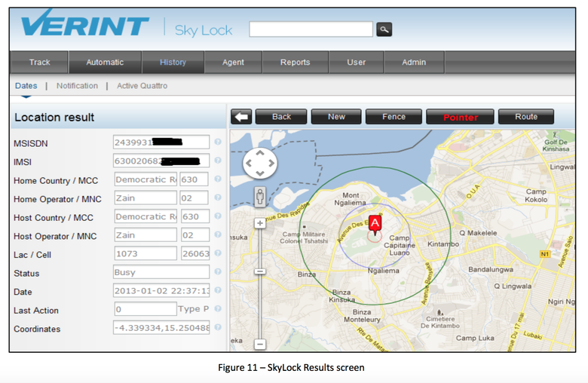Click the red Pointer button

[x=461, y=117]
